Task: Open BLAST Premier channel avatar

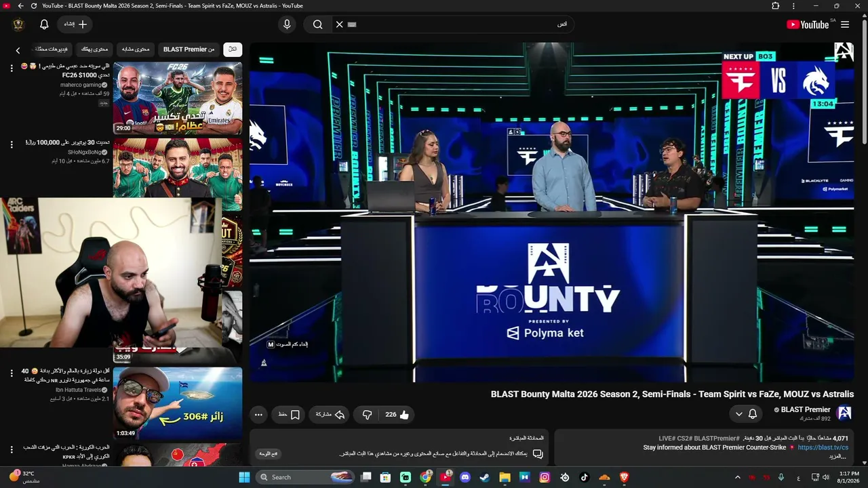Action: point(844,413)
